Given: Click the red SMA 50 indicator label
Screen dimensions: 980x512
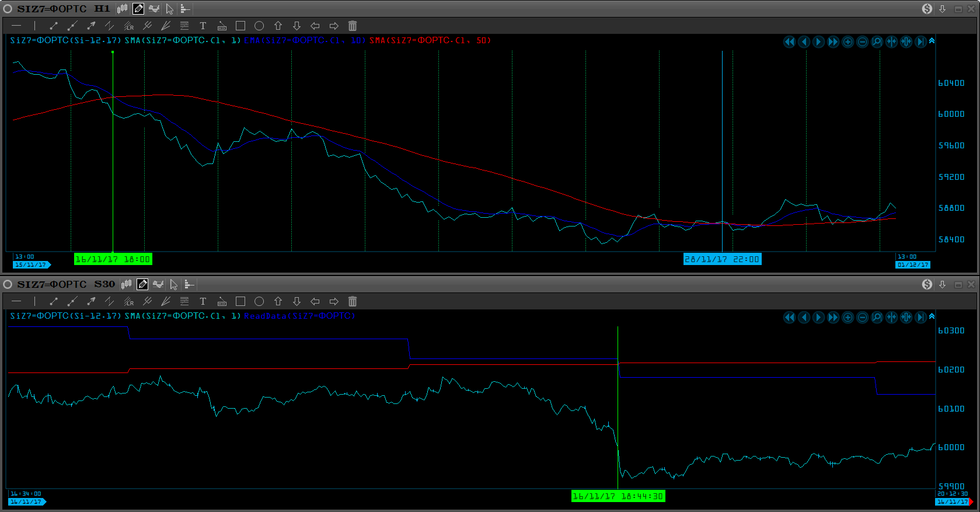Looking at the screenshot, I should 430,40.
